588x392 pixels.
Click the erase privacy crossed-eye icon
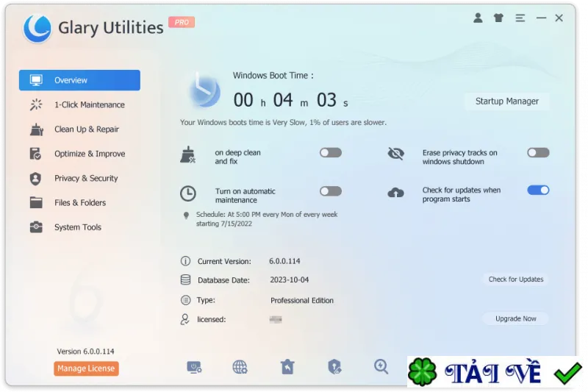[395, 154]
